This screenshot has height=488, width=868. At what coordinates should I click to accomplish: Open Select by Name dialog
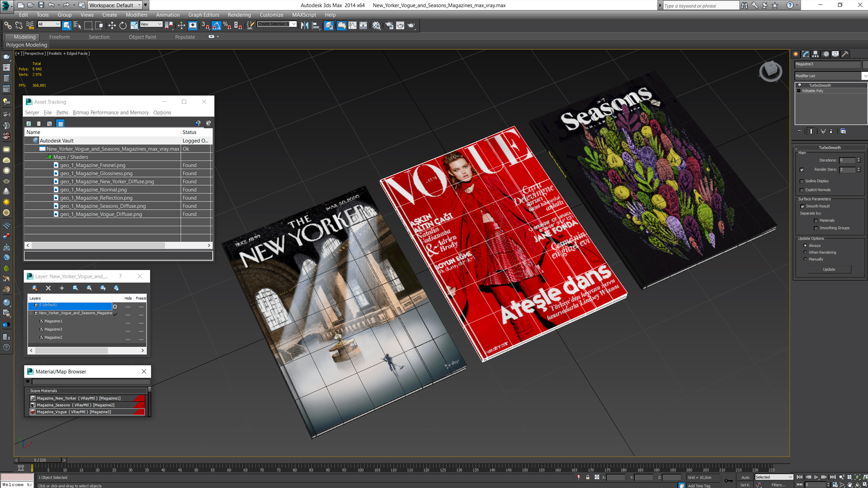pos(77,25)
